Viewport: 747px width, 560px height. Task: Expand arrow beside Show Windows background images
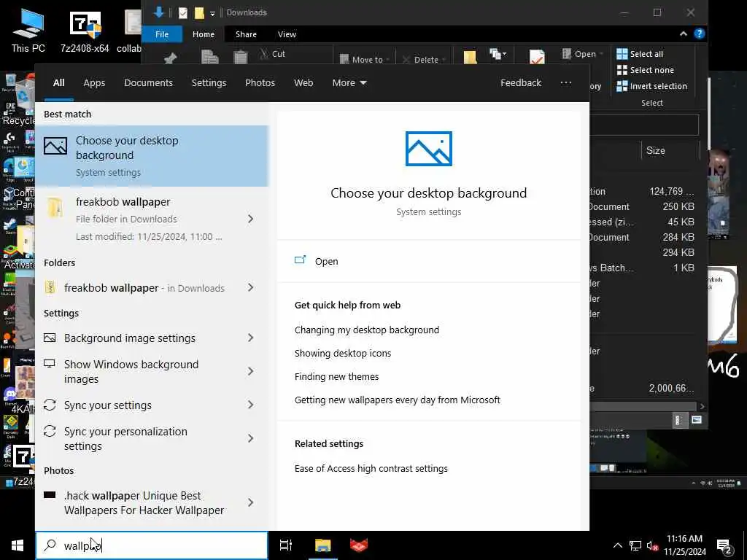pos(251,371)
